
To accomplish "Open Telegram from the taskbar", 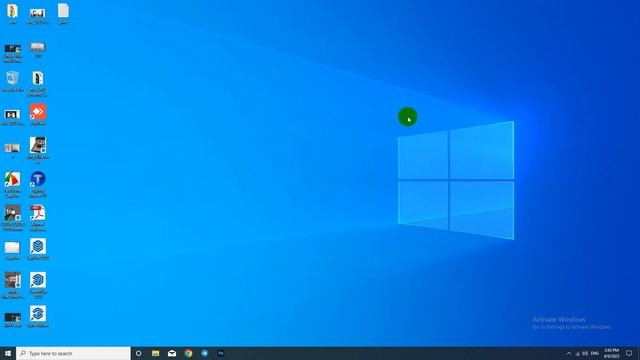I will (204, 353).
